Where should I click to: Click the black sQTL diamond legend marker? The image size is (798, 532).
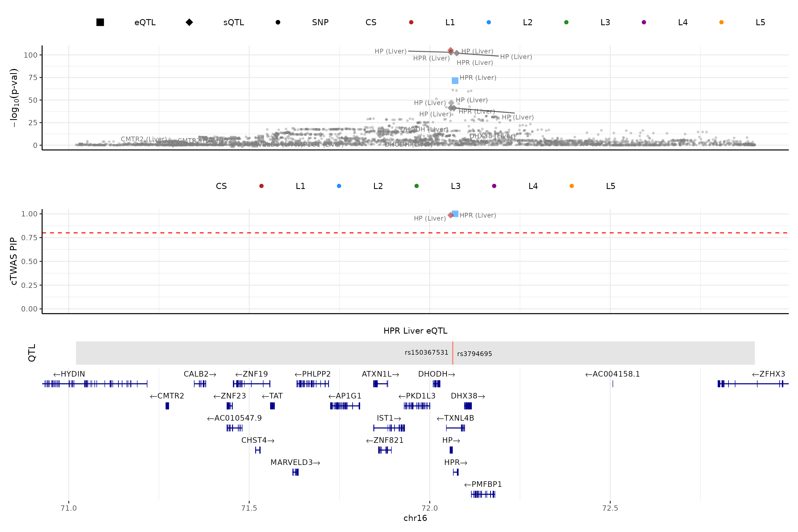pos(189,22)
